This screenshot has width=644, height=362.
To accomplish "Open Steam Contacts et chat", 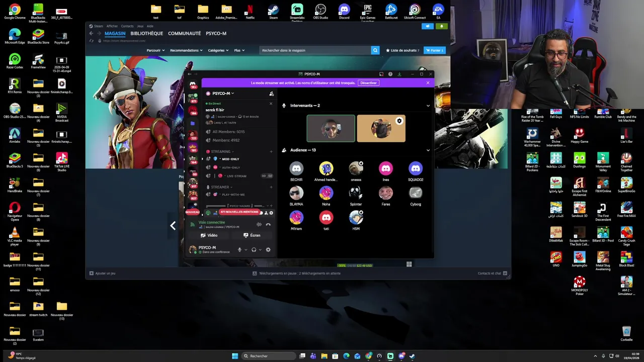I will [x=492, y=273].
